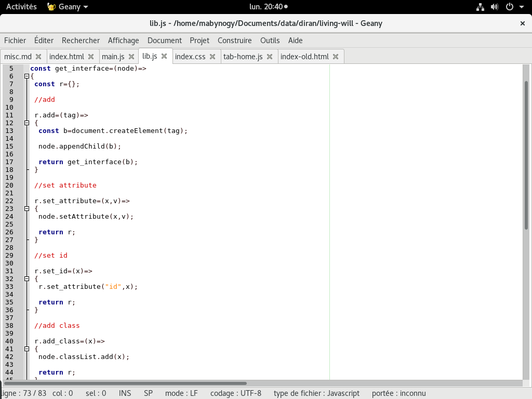Collapse the fold marker on line 12
532x399 pixels.
click(27, 123)
